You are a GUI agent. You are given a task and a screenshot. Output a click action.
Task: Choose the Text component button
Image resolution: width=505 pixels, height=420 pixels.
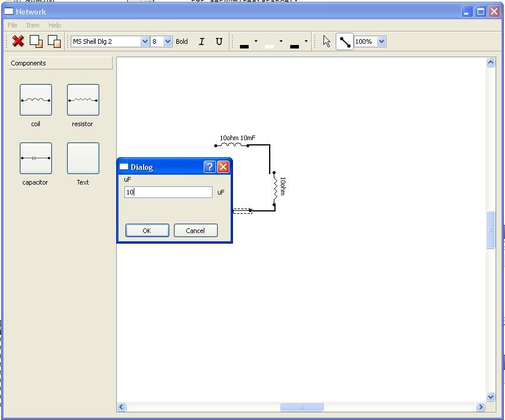pos(83,158)
